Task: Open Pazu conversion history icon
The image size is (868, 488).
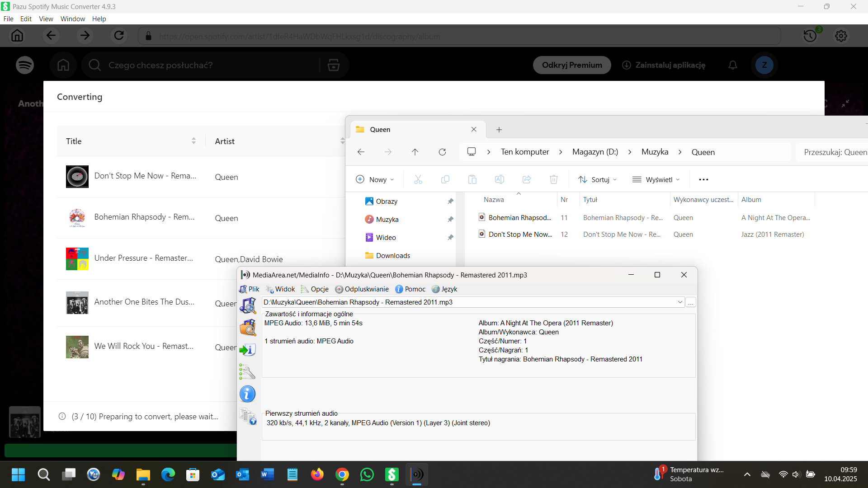Action: [810, 36]
